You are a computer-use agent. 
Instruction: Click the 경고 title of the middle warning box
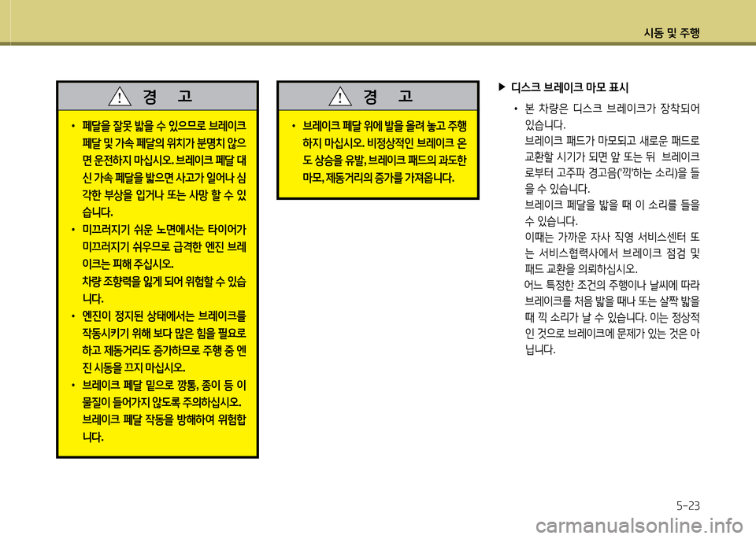click(x=388, y=96)
